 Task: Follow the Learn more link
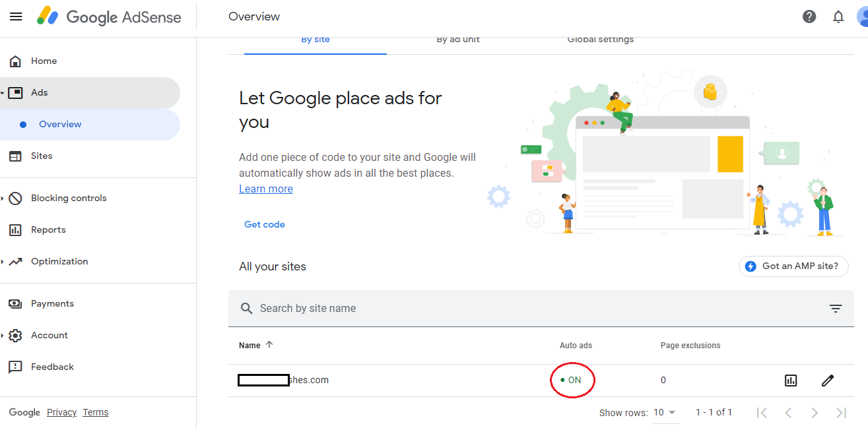point(266,189)
